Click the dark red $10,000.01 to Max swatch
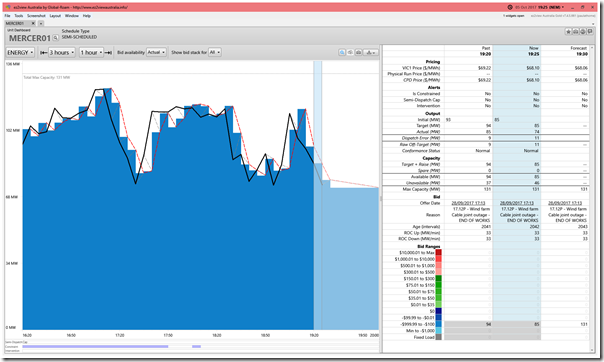 438,253
